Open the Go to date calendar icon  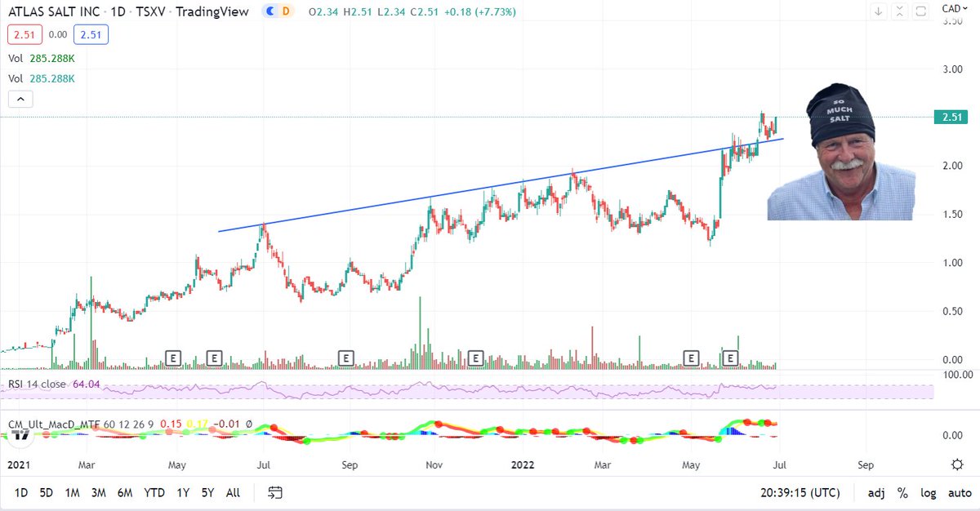pos(275,492)
